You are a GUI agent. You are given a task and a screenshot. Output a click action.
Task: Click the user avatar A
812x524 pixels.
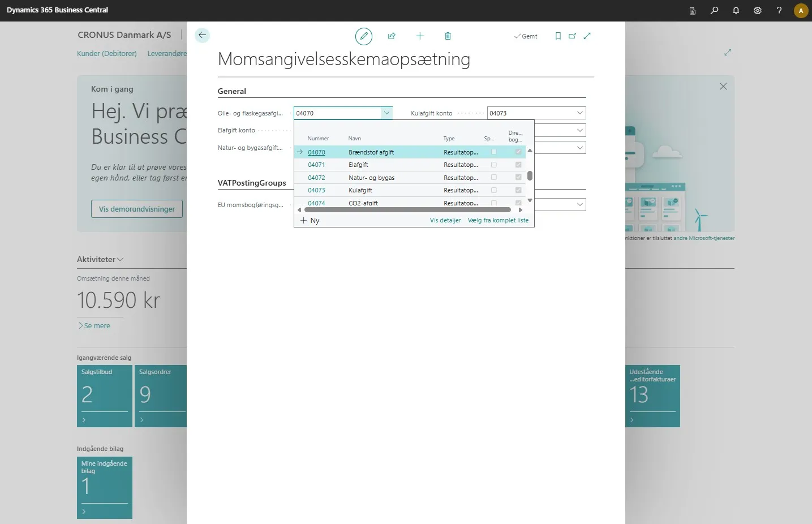click(x=801, y=11)
